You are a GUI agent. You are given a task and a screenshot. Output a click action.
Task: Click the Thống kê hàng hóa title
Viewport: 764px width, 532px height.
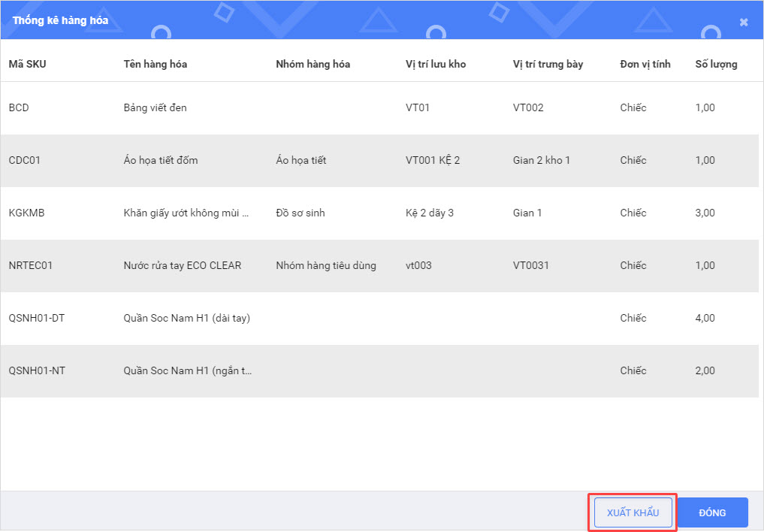pyautogui.click(x=60, y=20)
